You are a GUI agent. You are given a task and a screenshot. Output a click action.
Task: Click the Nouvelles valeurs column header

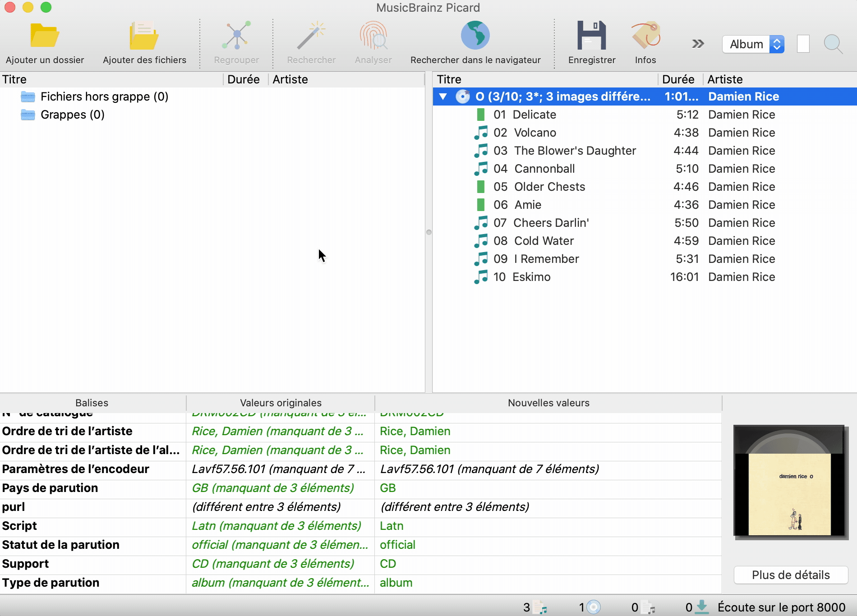548,403
